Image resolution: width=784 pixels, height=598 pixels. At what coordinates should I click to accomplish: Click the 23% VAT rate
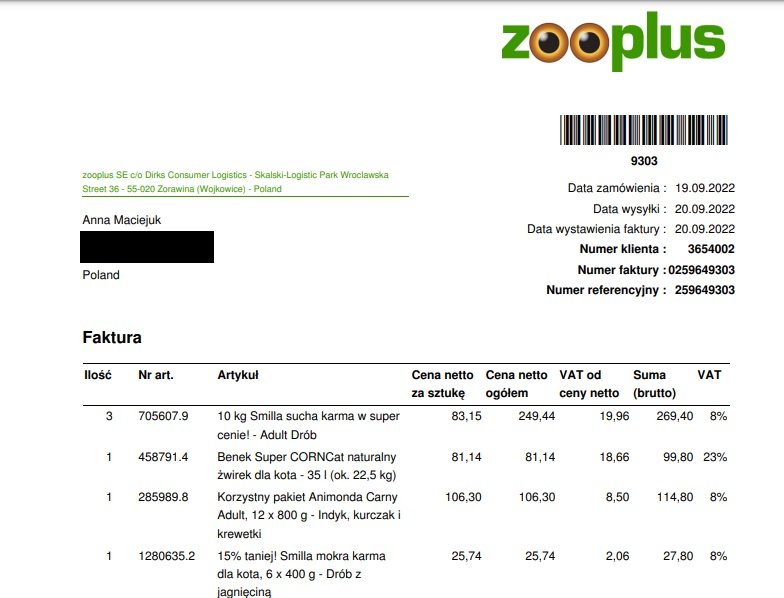(x=715, y=457)
